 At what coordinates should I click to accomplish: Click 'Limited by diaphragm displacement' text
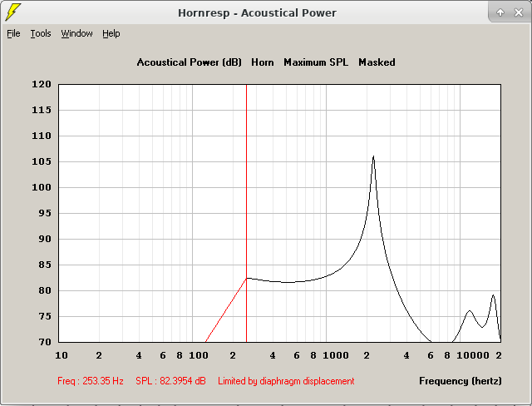tap(286, 381)
